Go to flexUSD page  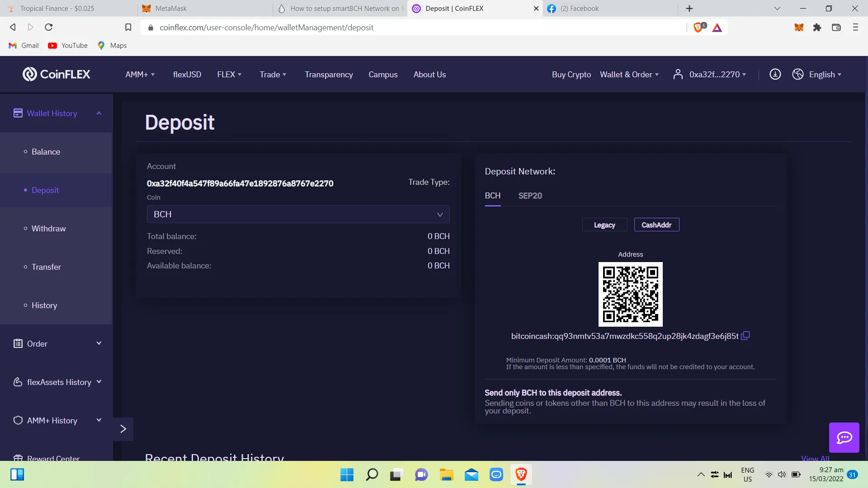point(187,75)
